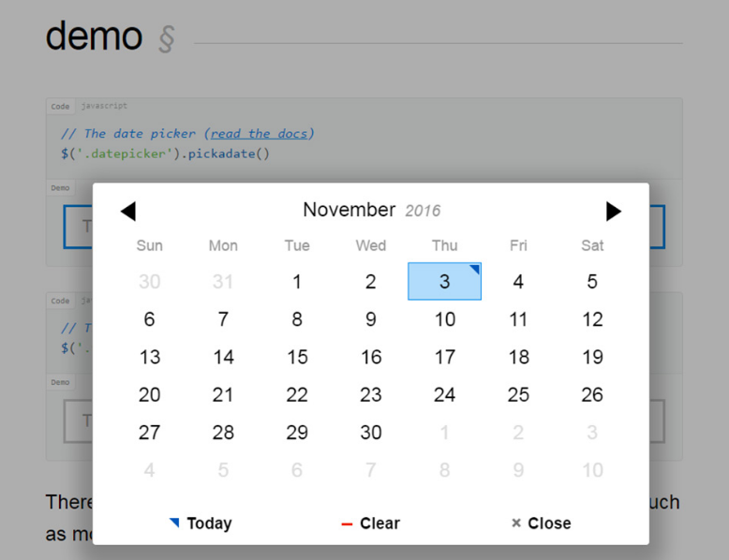Pick November 15 in the calendar

pyautogui.click(x=297, y=357)
